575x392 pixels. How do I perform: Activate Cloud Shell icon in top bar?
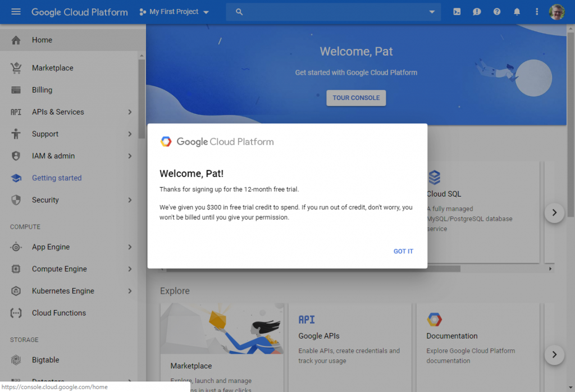coord(457,12)
